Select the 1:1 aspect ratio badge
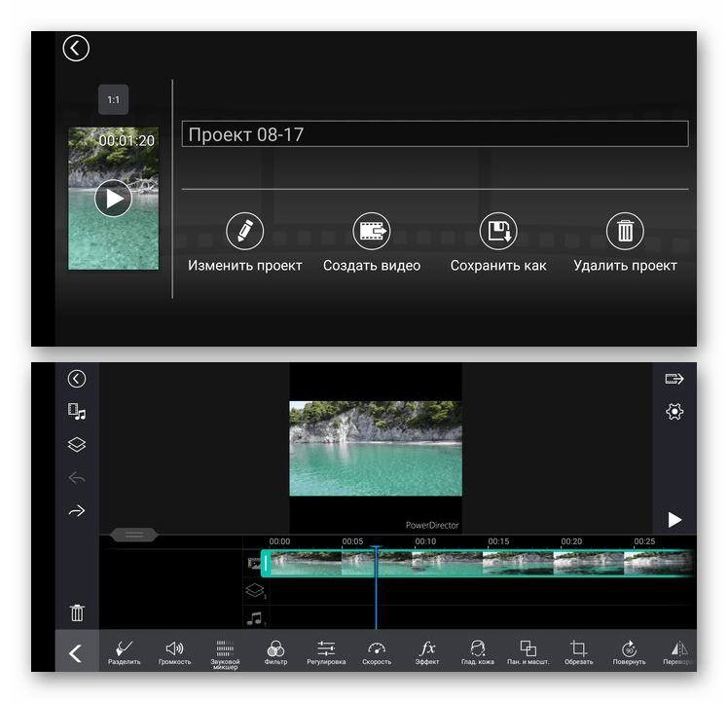 (x=113, y=99)
